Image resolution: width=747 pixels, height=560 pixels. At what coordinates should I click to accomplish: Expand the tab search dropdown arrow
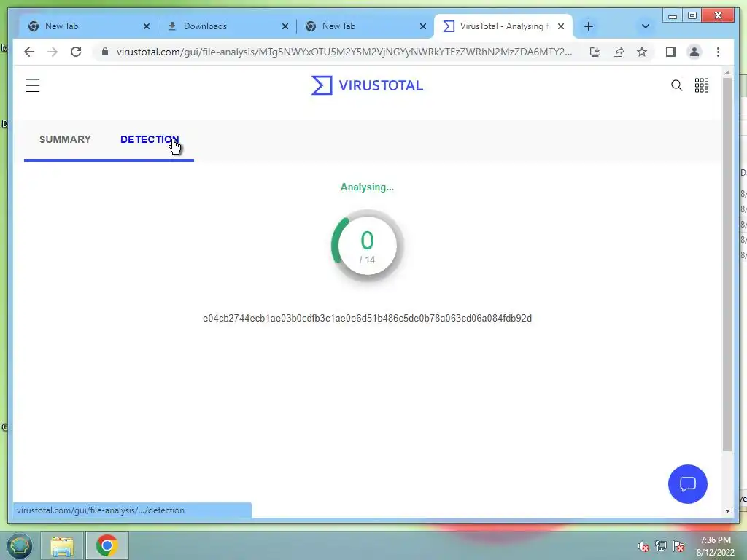click(645, 26)
